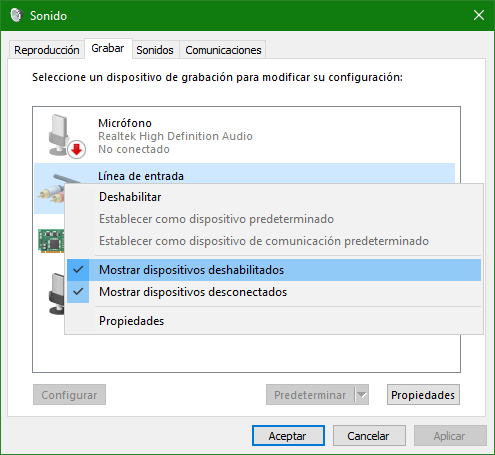This screenshot has width=495, height=455.
Task: Open the Sonidos tab
Action: tap(155, 50)
